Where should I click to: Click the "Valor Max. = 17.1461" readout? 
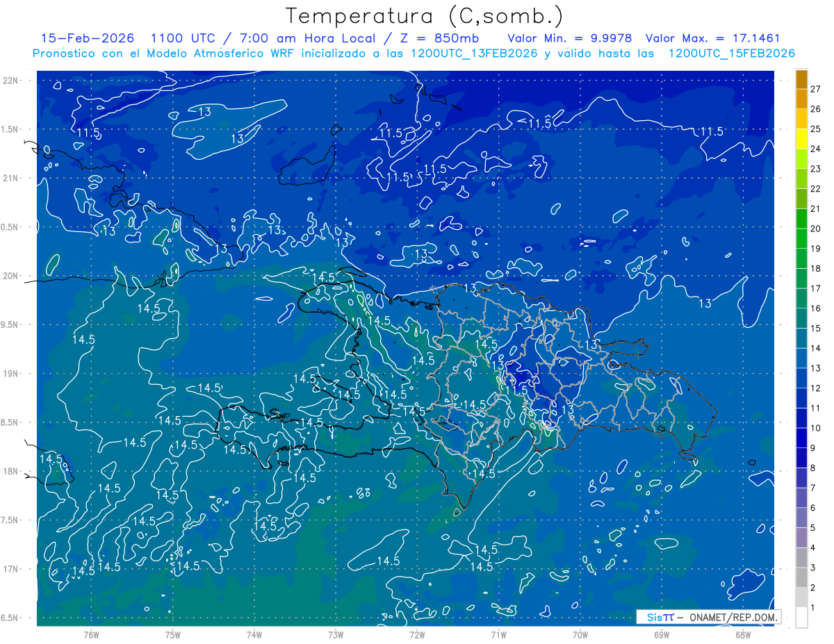[713, 38]
